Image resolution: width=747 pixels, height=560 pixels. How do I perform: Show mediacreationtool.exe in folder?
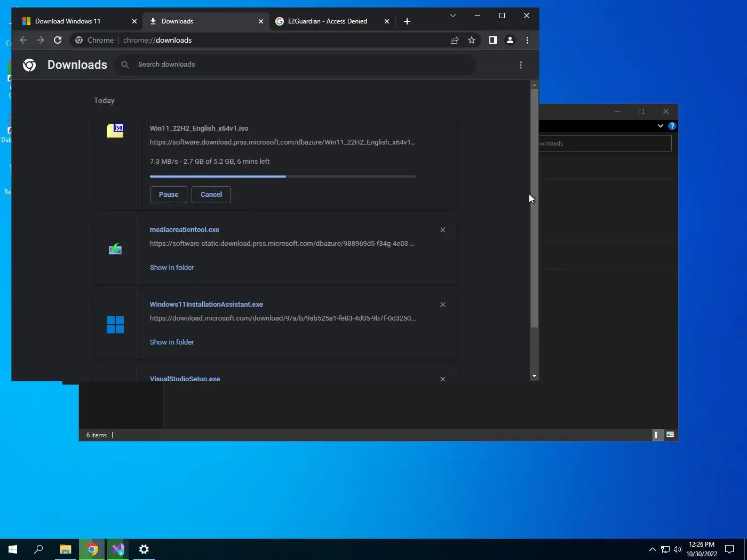click(x=172, y=268)
